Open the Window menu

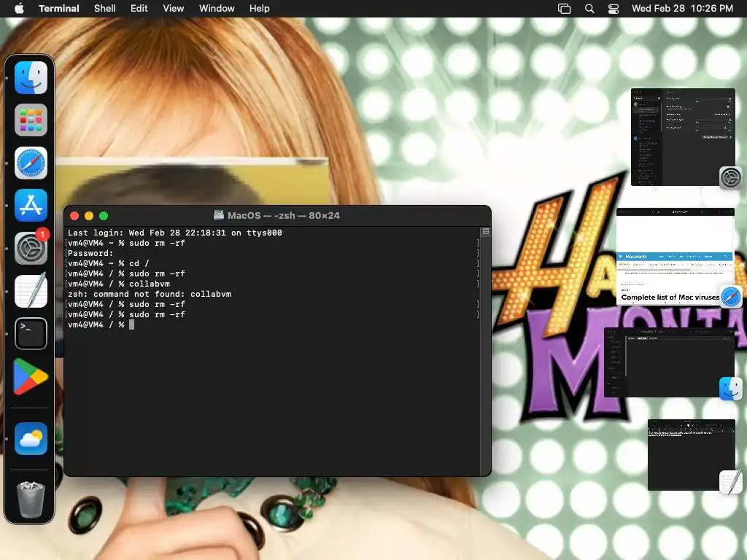click(x=217, y=8)
